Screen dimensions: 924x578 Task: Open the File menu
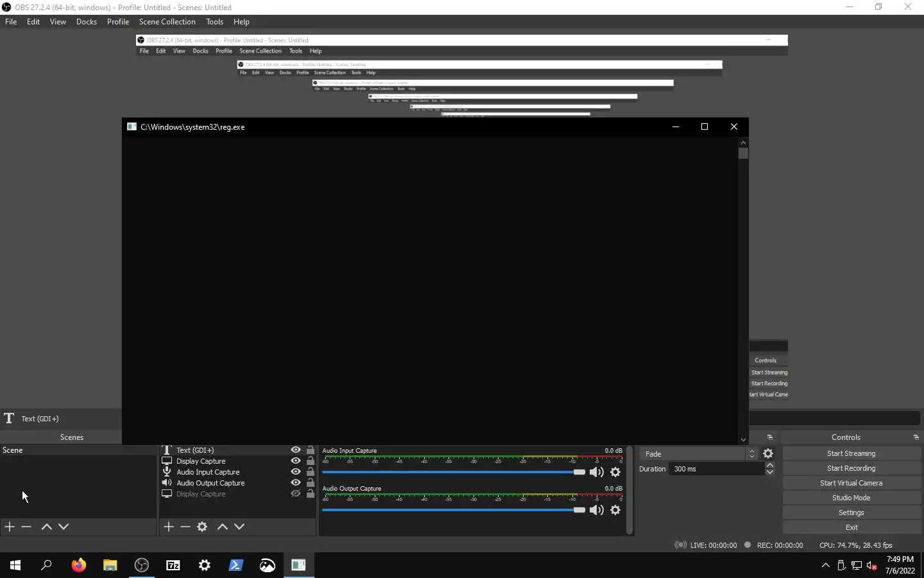point(11,22)
